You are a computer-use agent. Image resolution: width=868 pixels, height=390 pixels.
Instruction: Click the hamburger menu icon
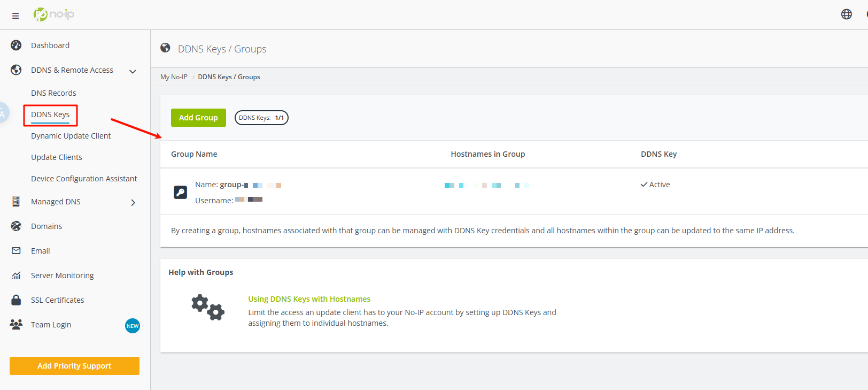tap(15, 16)
